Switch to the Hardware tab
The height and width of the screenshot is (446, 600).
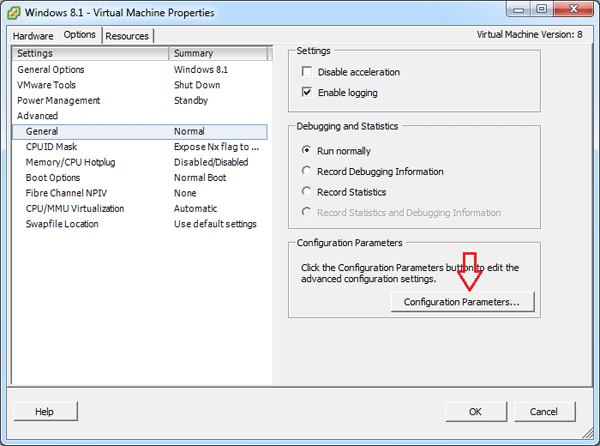34,36
